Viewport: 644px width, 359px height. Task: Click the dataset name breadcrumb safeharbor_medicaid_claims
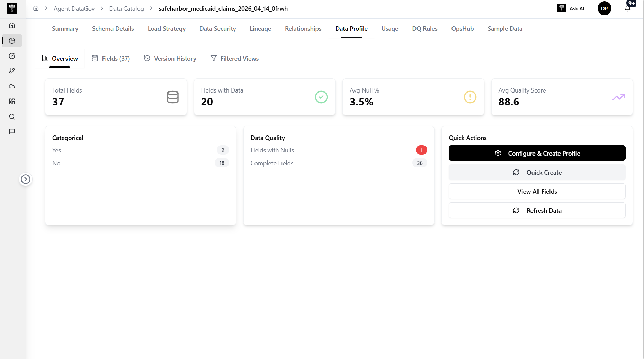coord(223,8)
